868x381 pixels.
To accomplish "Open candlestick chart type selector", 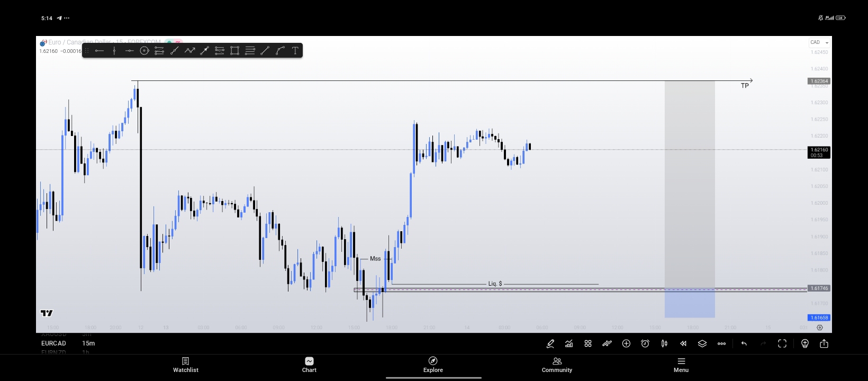I will tap(664, 343).
